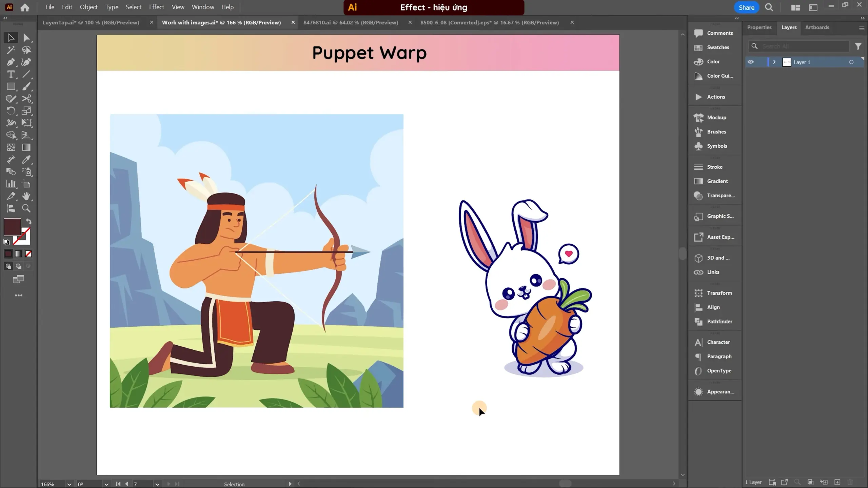
Task: Switch to Properties panel tab
Action: tap(759, 27)
